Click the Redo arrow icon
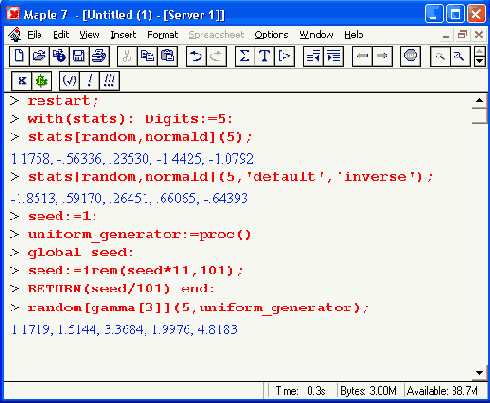Screen dimensions: 490x403 click(x=216, y=56)
